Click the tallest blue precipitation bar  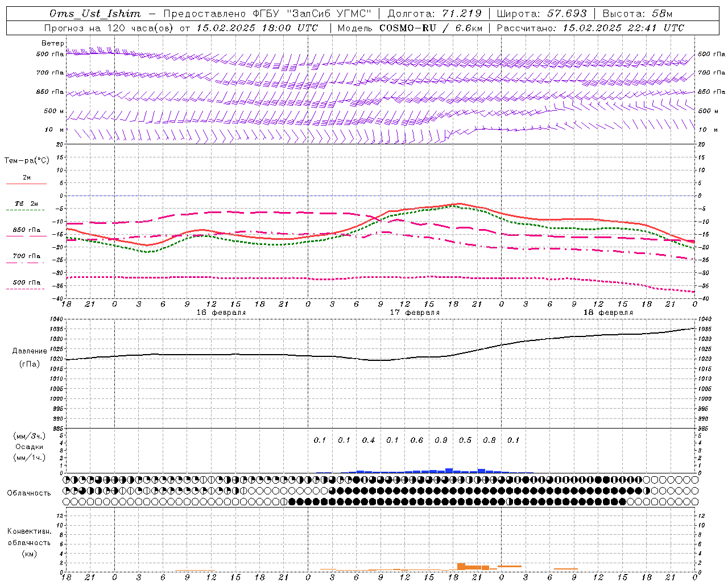(x=449, y=471)
